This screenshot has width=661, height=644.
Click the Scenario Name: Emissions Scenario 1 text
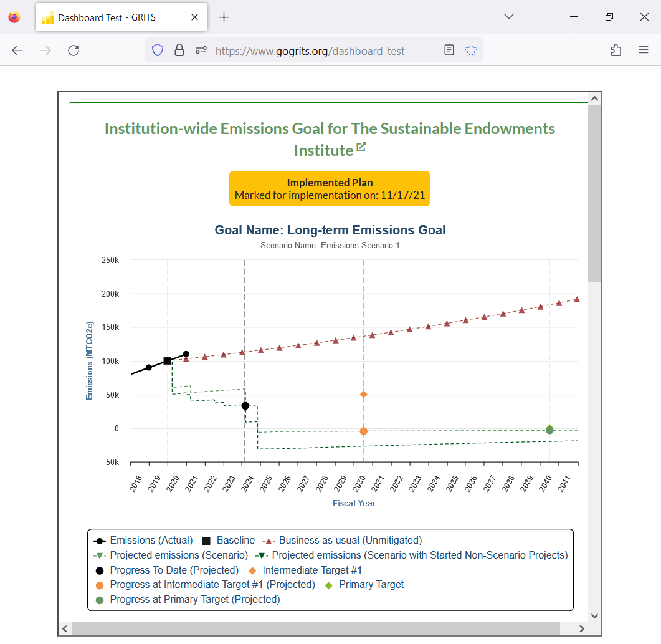(x=330, y=246)
